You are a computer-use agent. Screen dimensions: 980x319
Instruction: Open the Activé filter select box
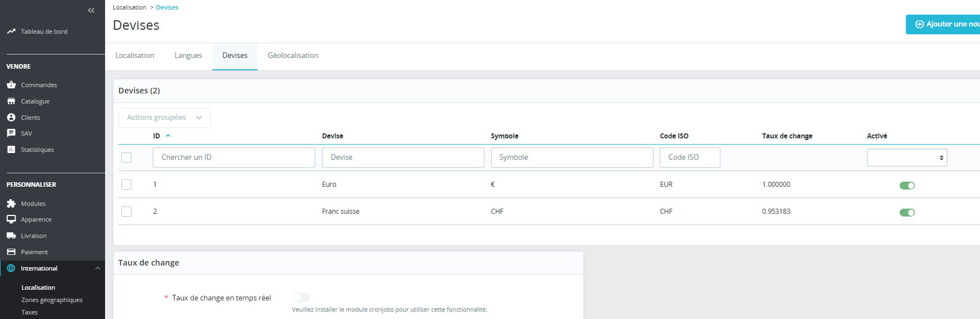pyautogui.click(x=906, y=158)
